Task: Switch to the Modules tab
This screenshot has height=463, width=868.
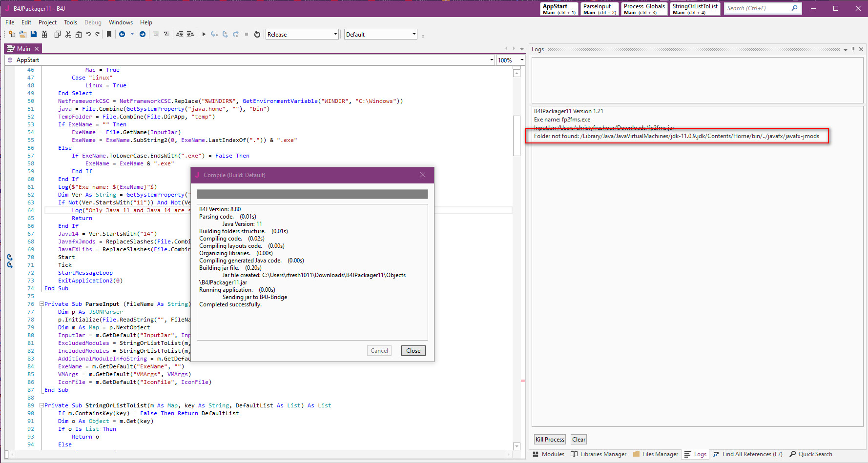Action: (548, 454)
